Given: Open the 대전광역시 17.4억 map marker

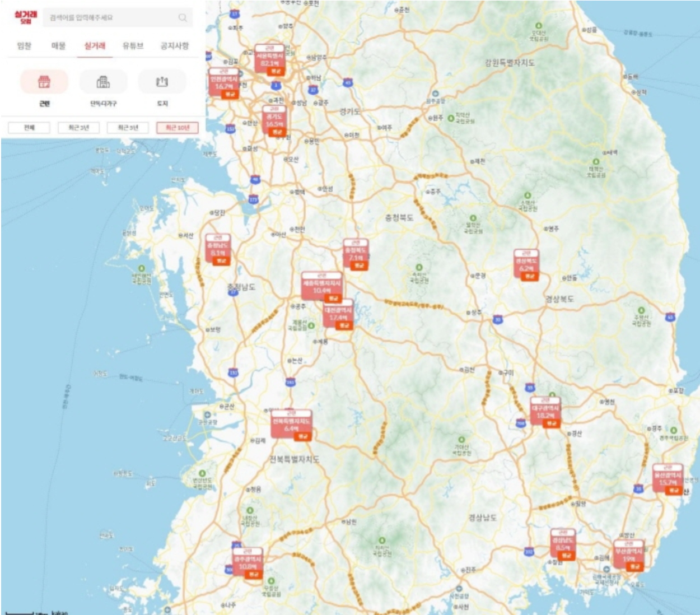Looking at the screenshot, I should coord(338,314).
